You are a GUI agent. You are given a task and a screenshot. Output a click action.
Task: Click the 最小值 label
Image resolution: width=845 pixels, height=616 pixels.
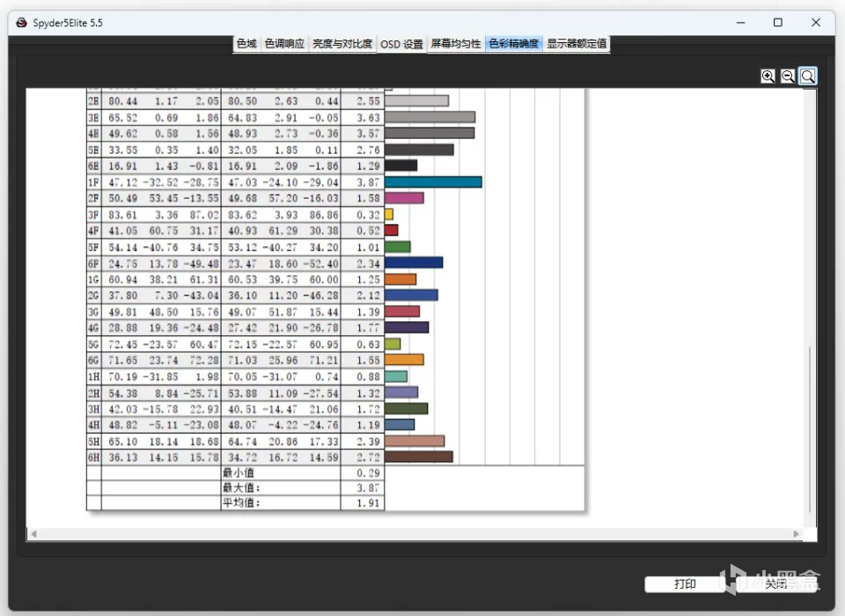click(239, 473)
